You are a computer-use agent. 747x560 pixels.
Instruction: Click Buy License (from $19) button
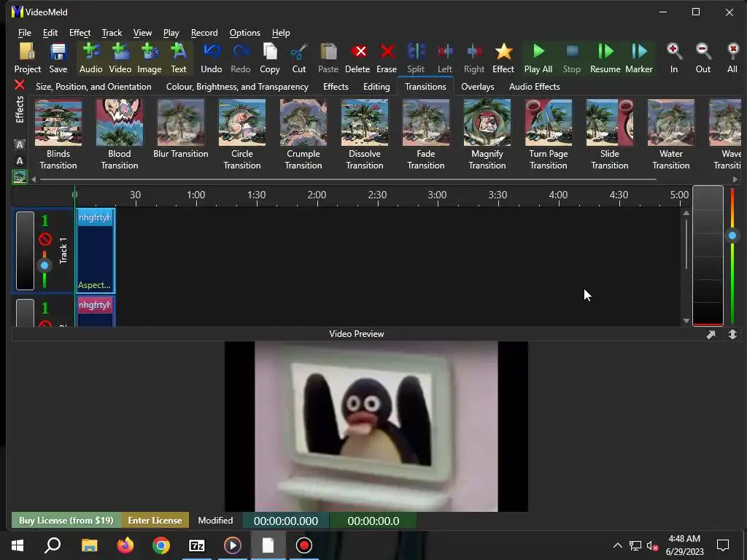(66, 521)
